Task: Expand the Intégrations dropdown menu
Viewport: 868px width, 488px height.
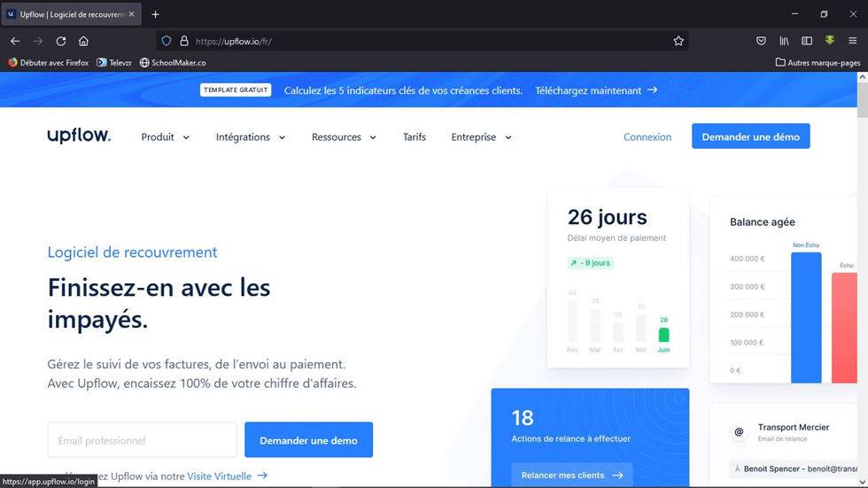Action: pyautogui.click(x=250, y=137)
